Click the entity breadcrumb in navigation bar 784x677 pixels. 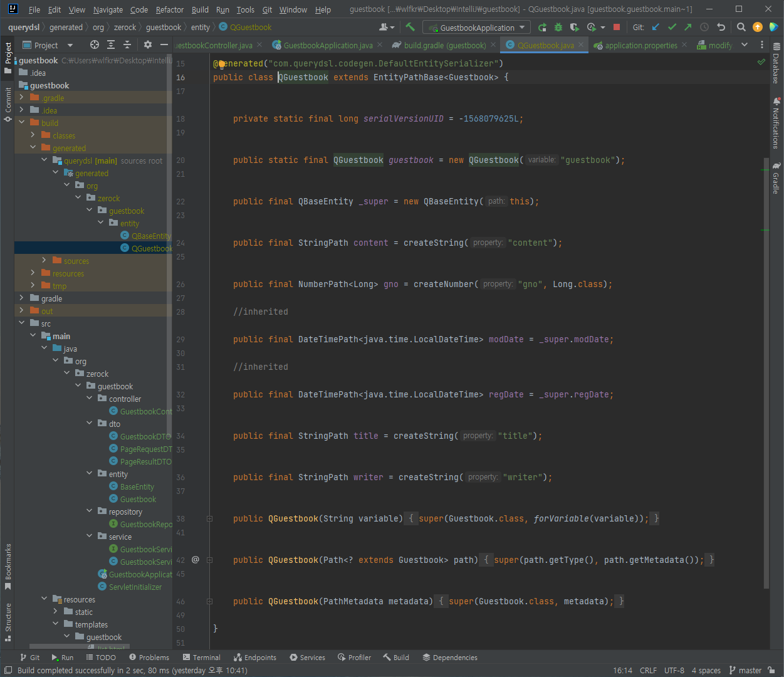201,27
